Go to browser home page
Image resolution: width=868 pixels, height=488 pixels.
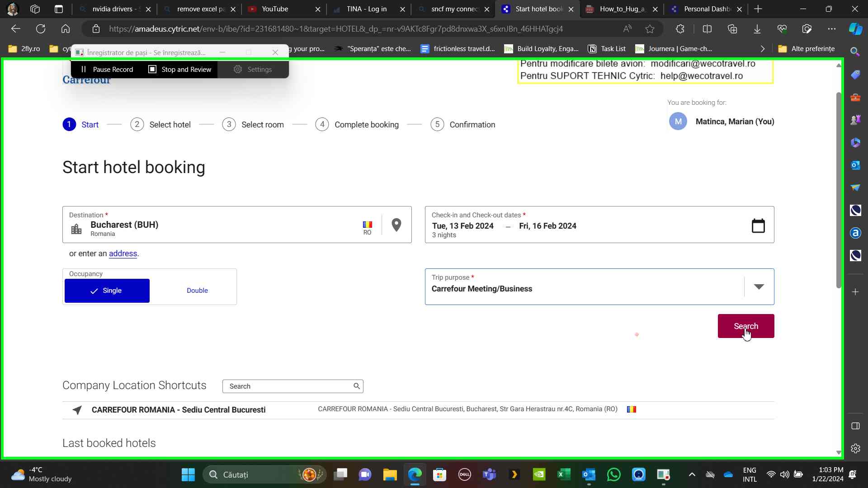pyautogui.click(x=66, y=29)
